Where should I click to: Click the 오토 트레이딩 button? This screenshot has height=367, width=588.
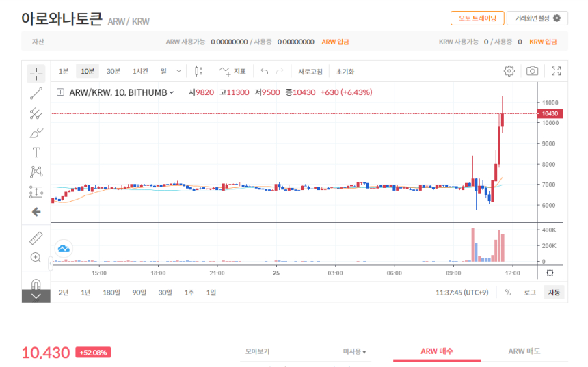coord(477,18)
